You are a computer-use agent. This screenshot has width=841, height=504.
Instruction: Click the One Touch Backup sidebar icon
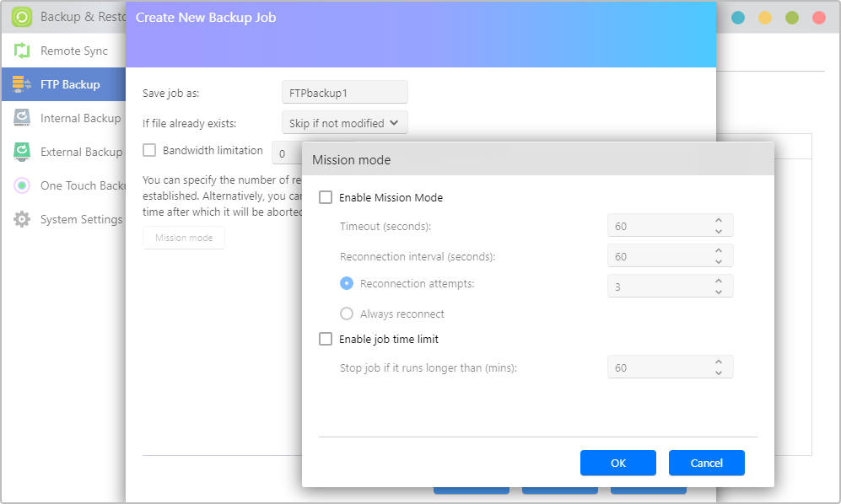(x=21, y=185)
